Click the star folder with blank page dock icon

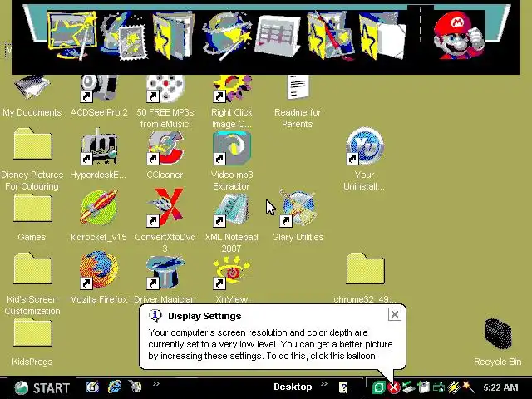[382, 36]
